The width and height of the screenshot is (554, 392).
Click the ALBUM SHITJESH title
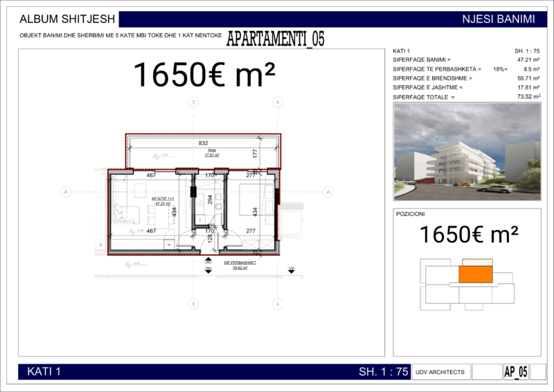pyautogui.click(x=67, y=19)
